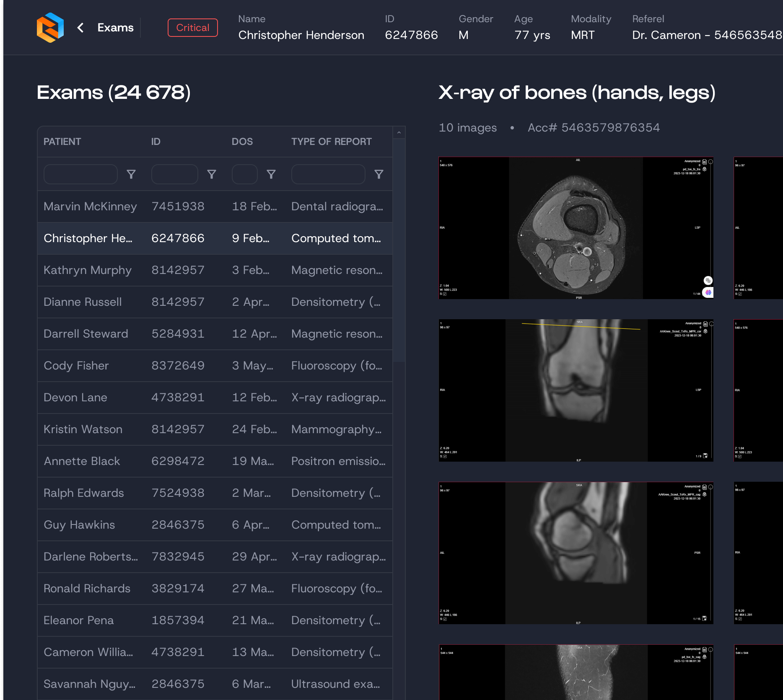783x700 pixels.
Task: Click the Type of Report filter input
Action: click(x=328, y=174)
